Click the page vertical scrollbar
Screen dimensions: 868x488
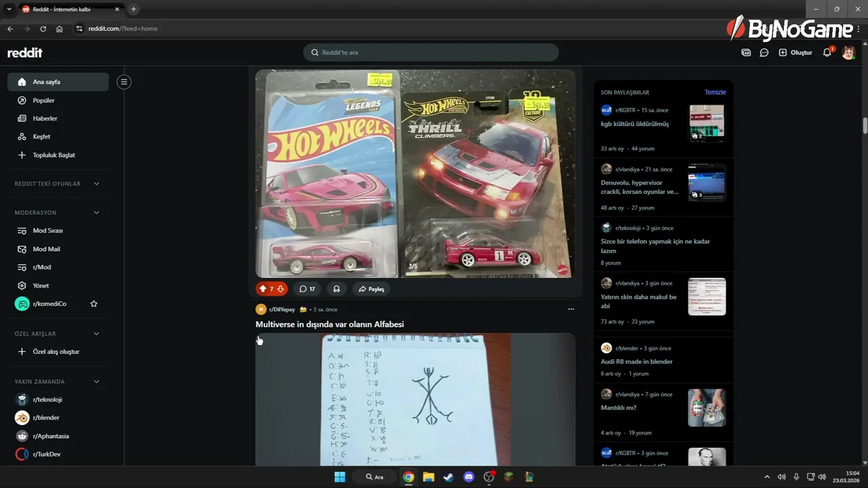coord(865,126)
